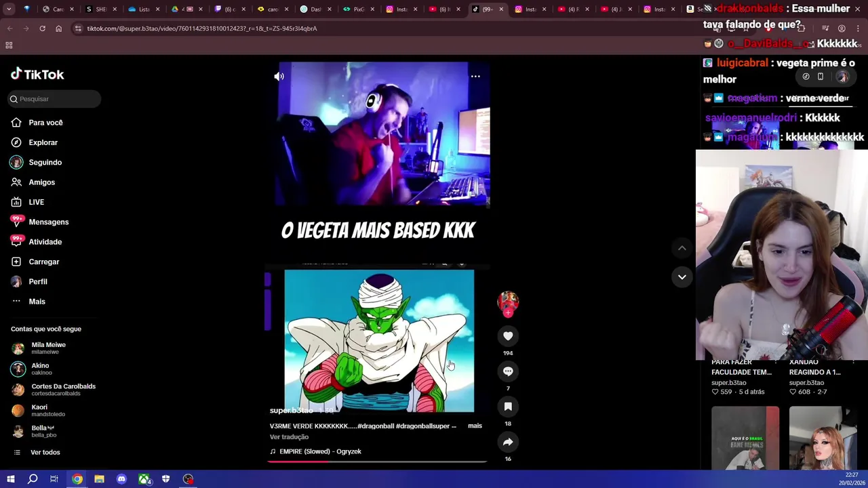Open Task View on taskbar
The height and width of the screenshot is (488, 868).
point(54,479)
